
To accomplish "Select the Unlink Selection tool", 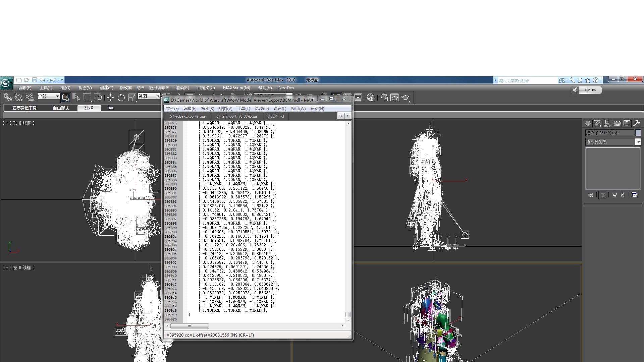I will point(18,98).
